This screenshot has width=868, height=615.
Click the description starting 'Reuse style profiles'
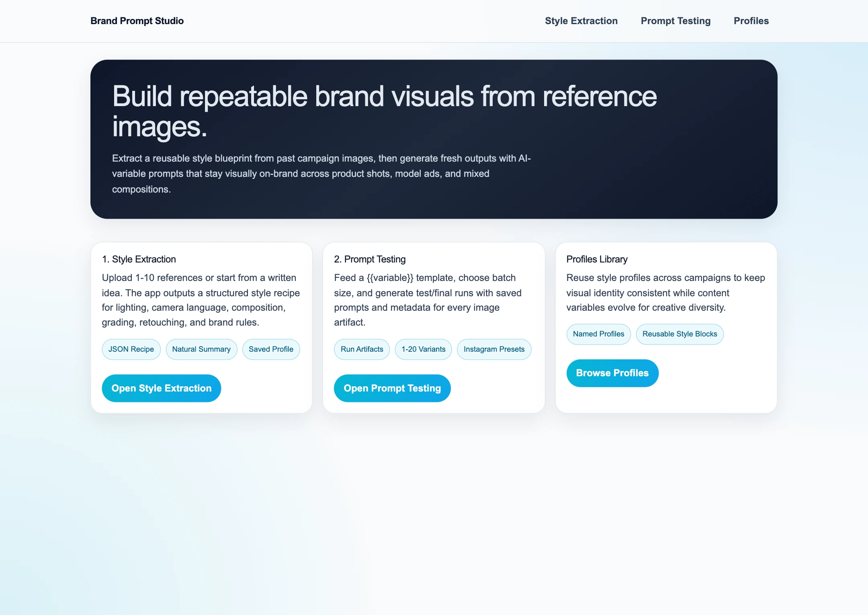pyautogui.click(x=666, y=293)
